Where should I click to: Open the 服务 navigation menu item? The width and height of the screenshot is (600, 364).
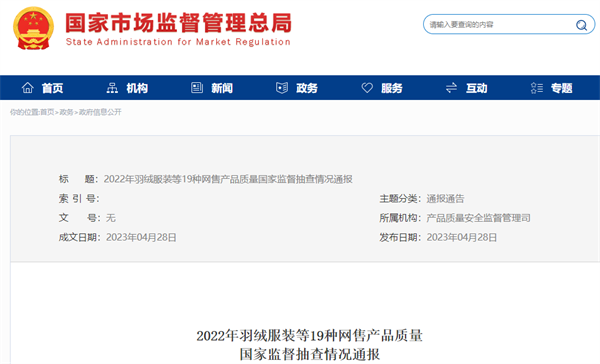click(x=392, y=88)
